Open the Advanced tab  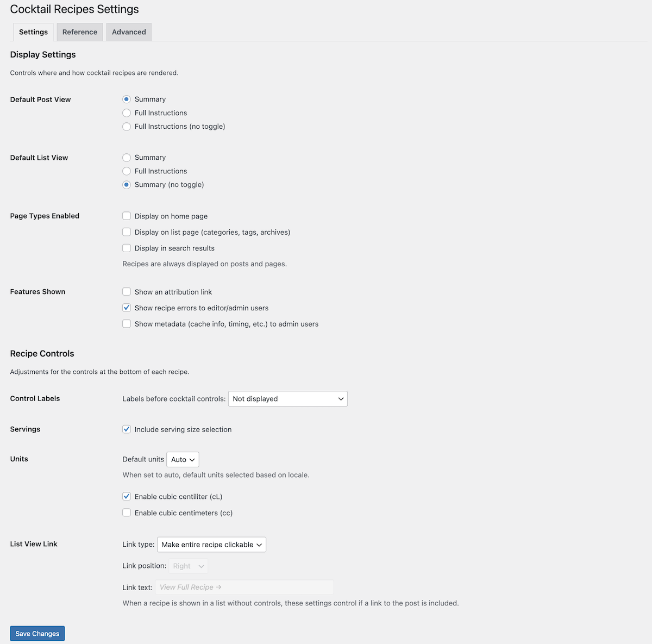[x=128, y=32]
